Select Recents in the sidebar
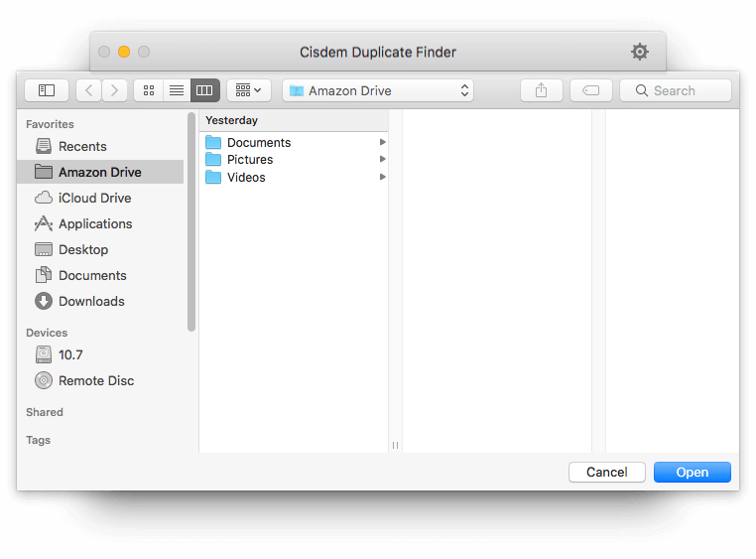This screenshot has height=559, width=756. [x=100, y=146]
